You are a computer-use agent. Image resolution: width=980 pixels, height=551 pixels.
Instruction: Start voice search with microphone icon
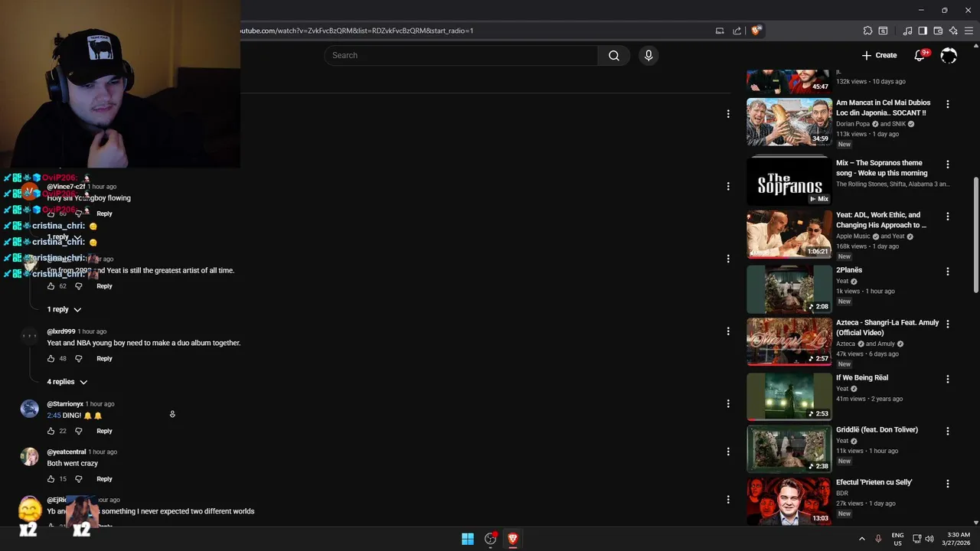[x=648, y=55]
